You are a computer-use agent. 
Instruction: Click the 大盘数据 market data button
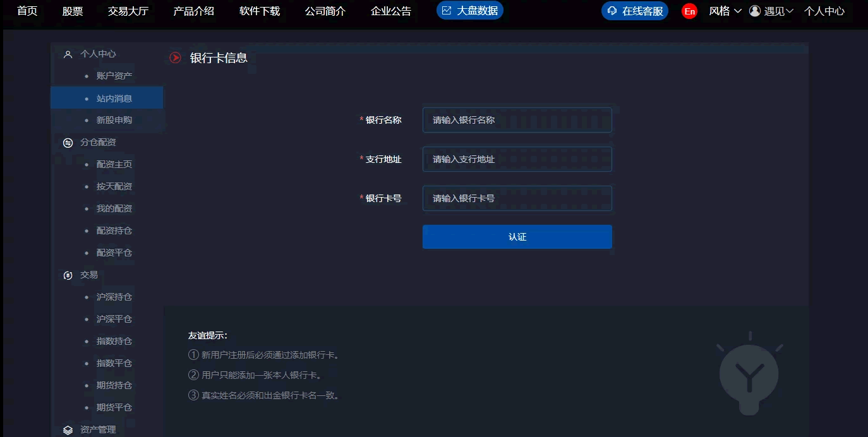click(470, 11)
